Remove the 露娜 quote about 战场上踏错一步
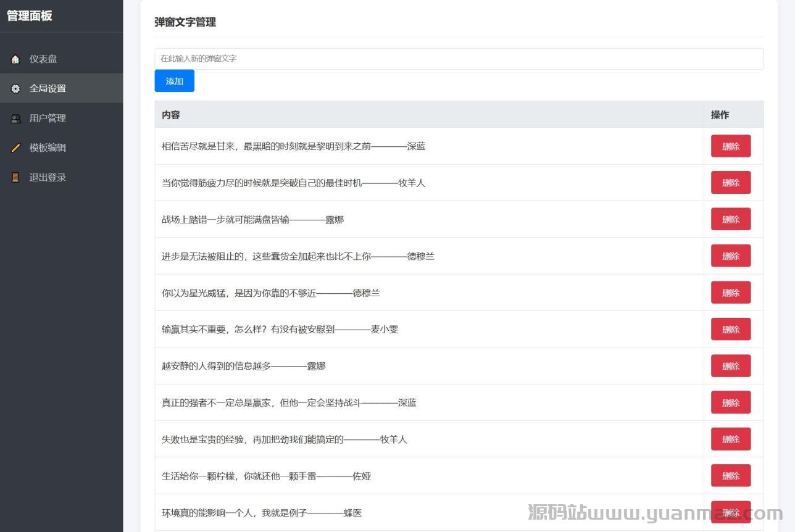Screen dimensions: 795x532 (x=730, y=219)
